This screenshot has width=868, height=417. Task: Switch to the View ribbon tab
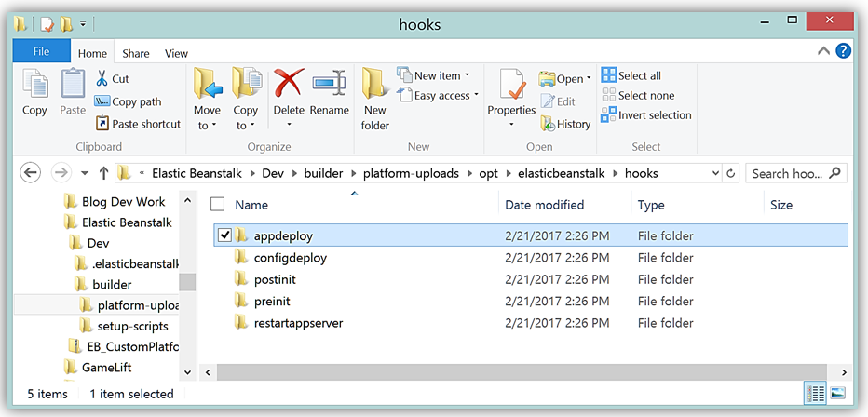(176, 54)
